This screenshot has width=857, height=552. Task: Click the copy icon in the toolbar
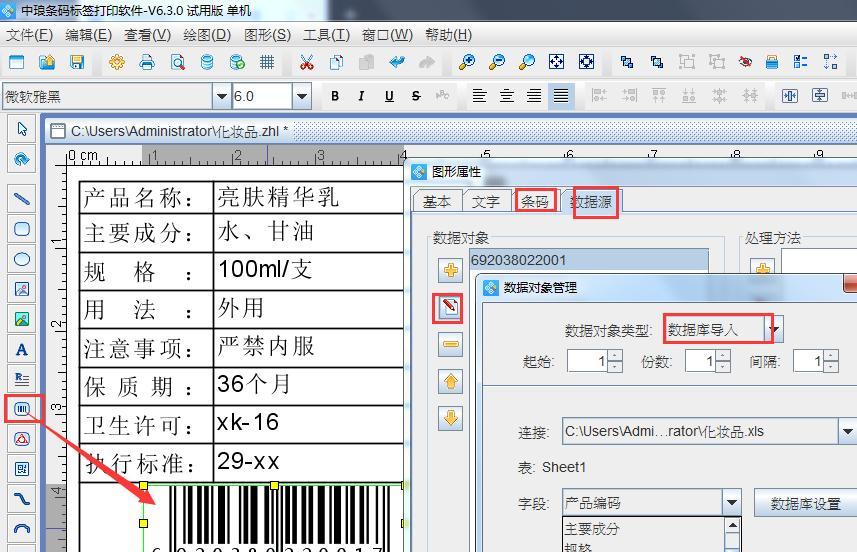tap(337, 62)
